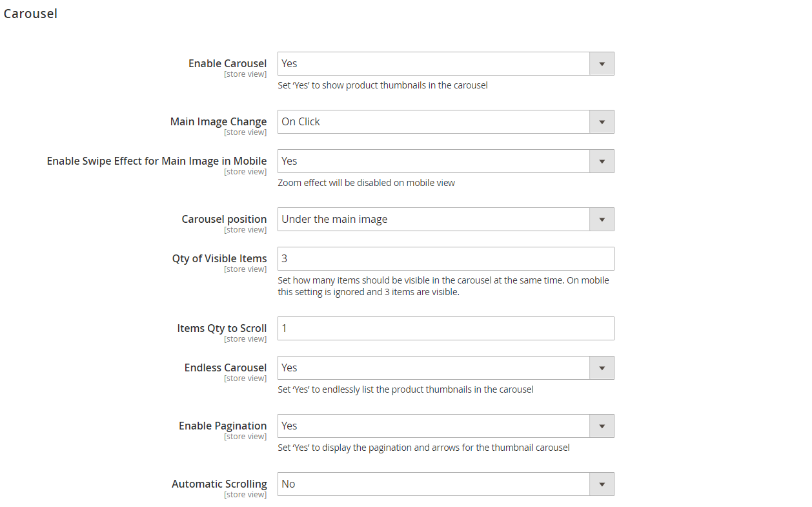Open the Main Image Change 'On Click' select
812x507 pixels.
pyautogui.click(x=445, y=122)
